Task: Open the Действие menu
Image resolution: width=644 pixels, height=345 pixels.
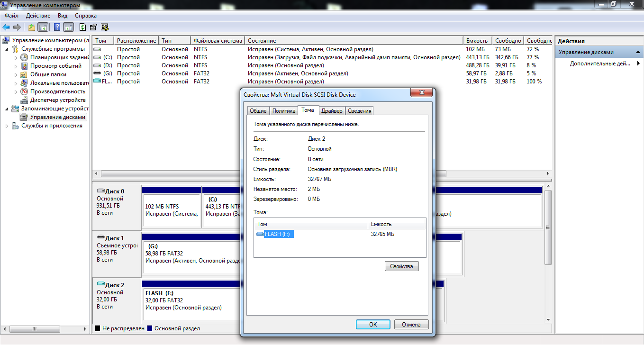Action: point(38,16)
